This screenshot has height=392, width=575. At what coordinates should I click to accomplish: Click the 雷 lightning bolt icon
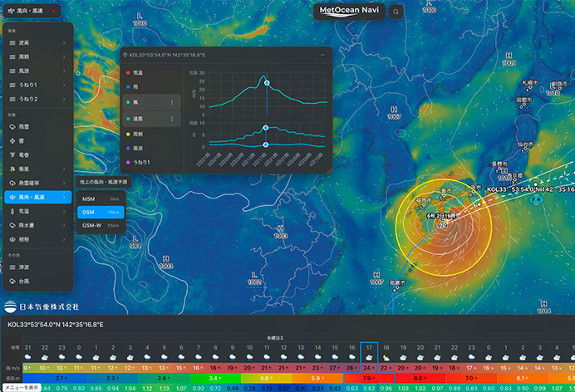coord(12,141)
